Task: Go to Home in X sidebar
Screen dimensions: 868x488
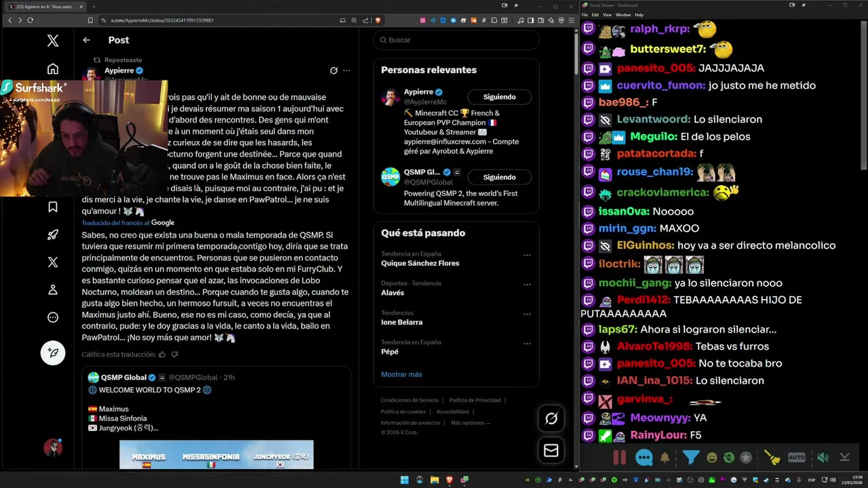Action: [53, 69]
